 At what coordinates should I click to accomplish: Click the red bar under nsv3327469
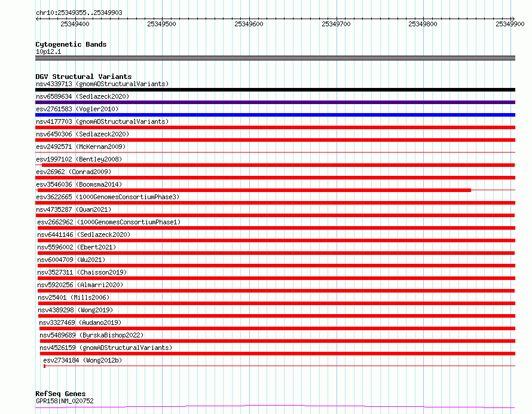(277, 328)
